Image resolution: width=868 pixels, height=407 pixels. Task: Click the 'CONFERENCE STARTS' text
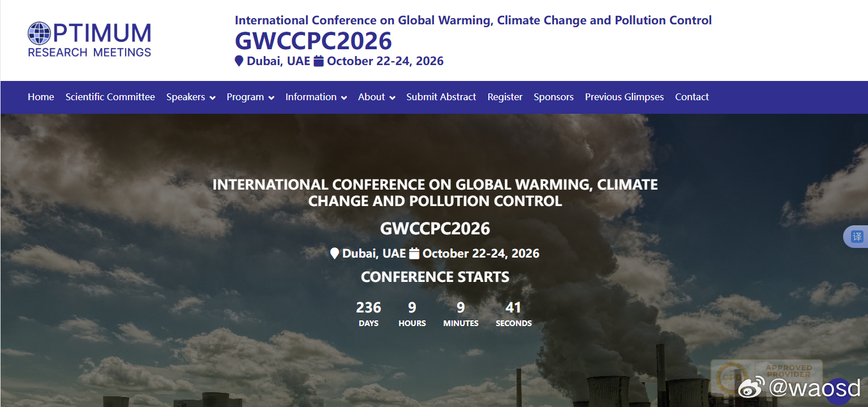point(435,277)
